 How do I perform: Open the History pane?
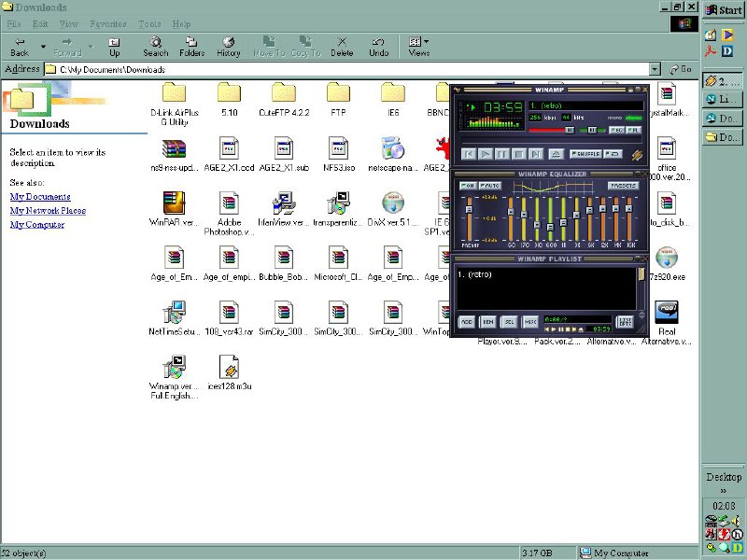(x=229, y=48)
